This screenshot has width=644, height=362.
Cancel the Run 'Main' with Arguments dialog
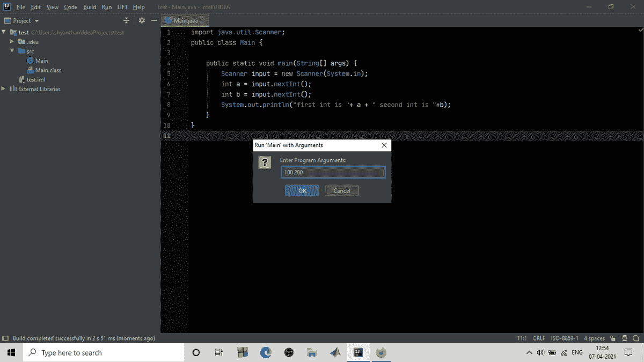tap(342, 190)
